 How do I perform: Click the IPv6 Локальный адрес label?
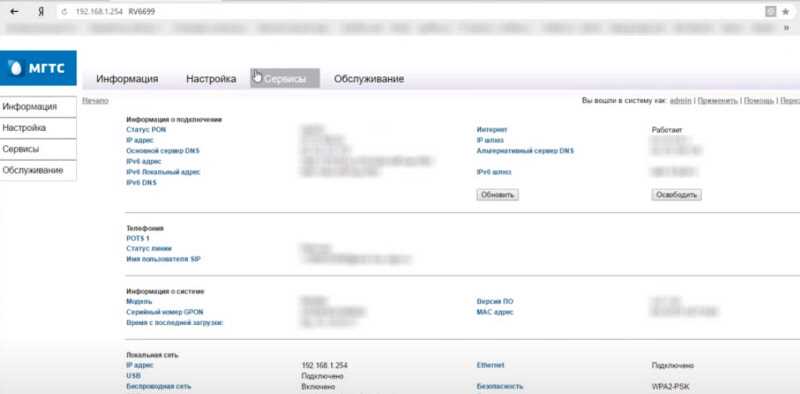click(163, 172)
